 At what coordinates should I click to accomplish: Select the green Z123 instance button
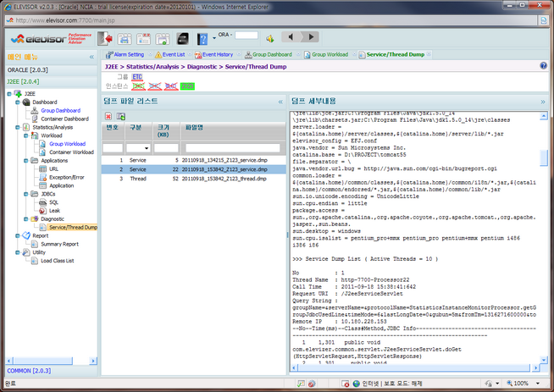[x=187, y=86]
